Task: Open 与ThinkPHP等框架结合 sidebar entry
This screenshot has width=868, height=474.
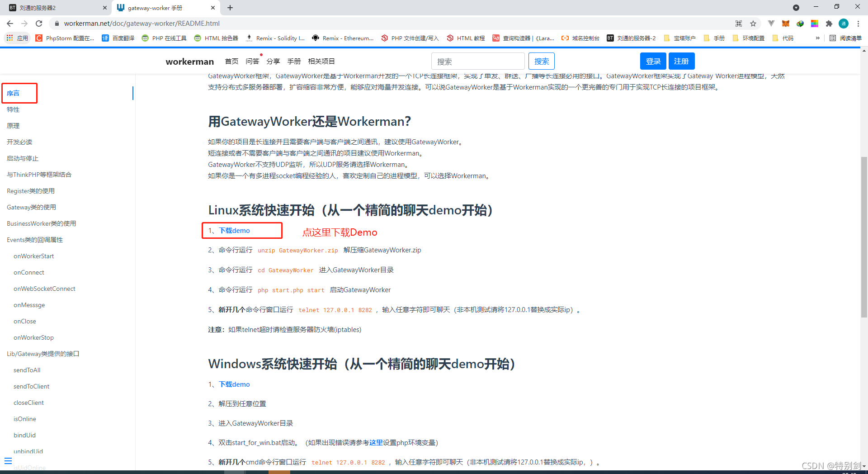Action: pyautogui.click(x=39, y=175)
